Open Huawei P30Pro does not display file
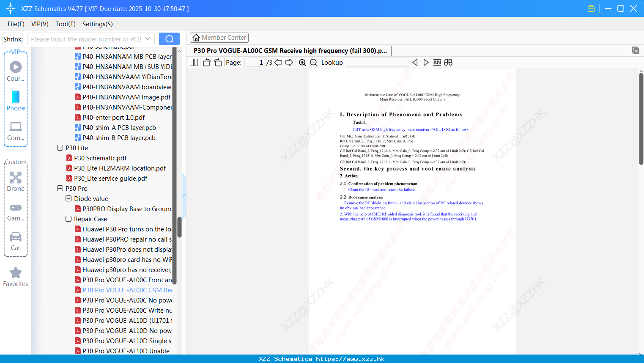The height and width of the screenshot is (363, 644). (123, 249)
